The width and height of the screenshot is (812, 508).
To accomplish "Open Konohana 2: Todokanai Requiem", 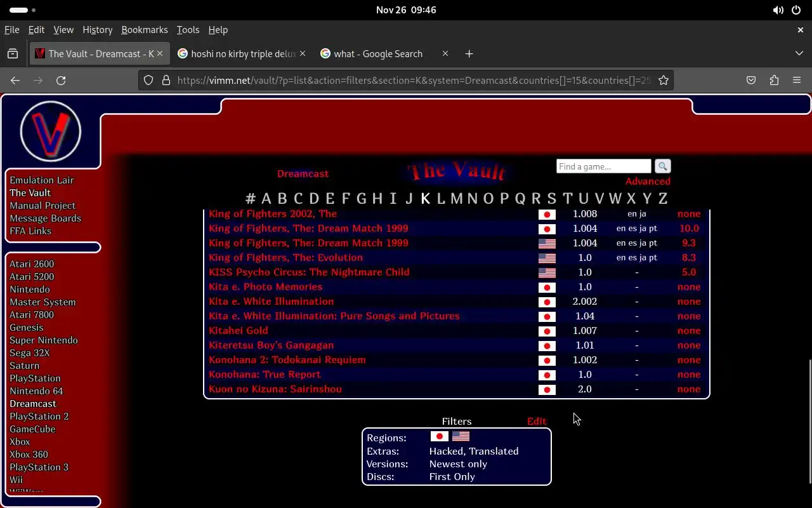I will coord(287,360).
